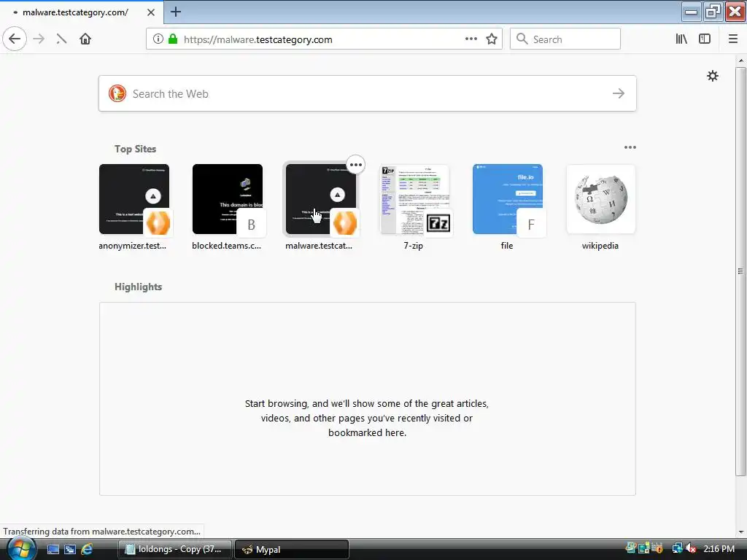This screenshot has height=560, width=747.
Task: Click the green secure connection padlock
Action: coord(173,39)
